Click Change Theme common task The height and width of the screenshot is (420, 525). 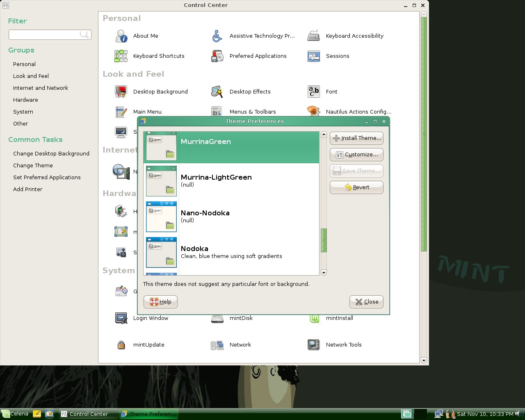(x=33, y=166)
